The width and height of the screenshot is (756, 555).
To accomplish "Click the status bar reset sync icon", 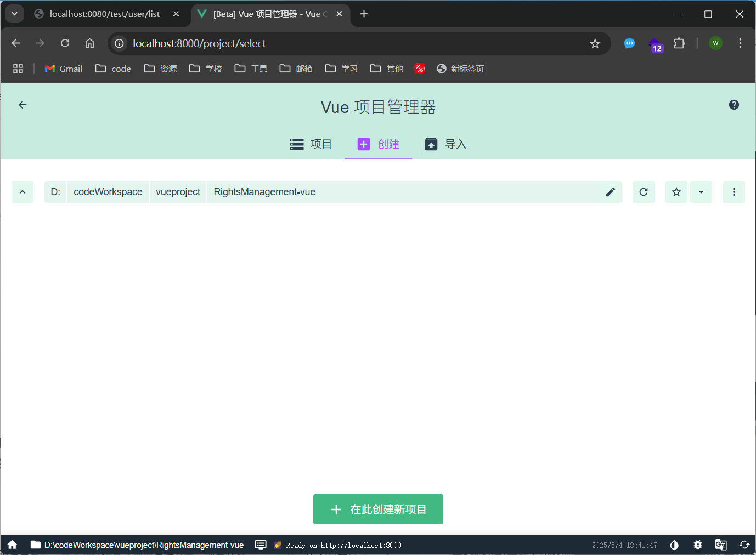I will click(744, 545).
